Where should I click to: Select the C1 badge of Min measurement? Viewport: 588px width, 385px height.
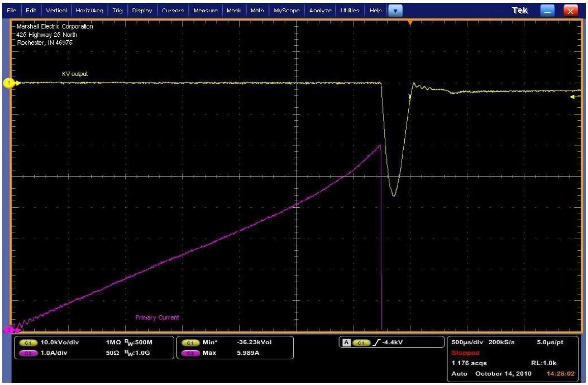(x=189, y=342)
